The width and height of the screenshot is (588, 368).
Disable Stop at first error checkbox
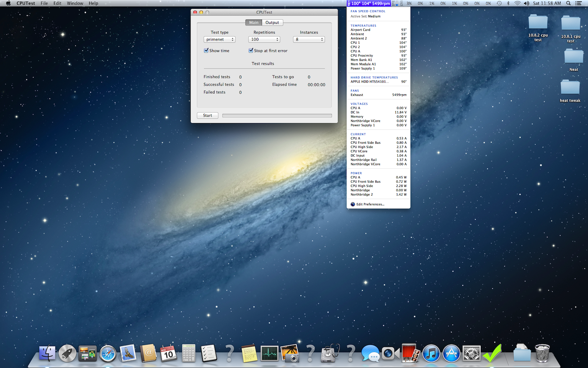(x=251, y=51)
